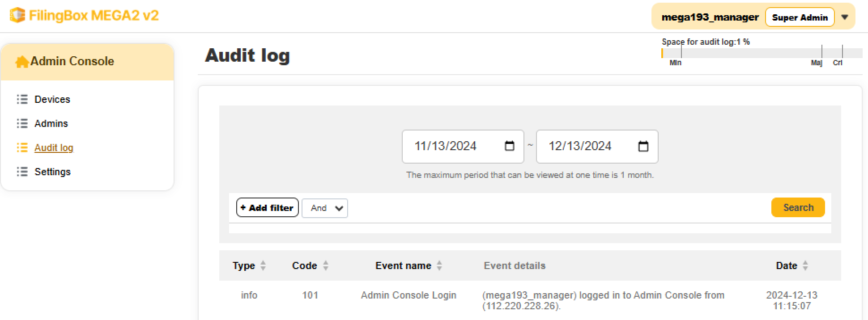Click the list icon beside Devices
The image size is (868, 320).
coord(22,99)
